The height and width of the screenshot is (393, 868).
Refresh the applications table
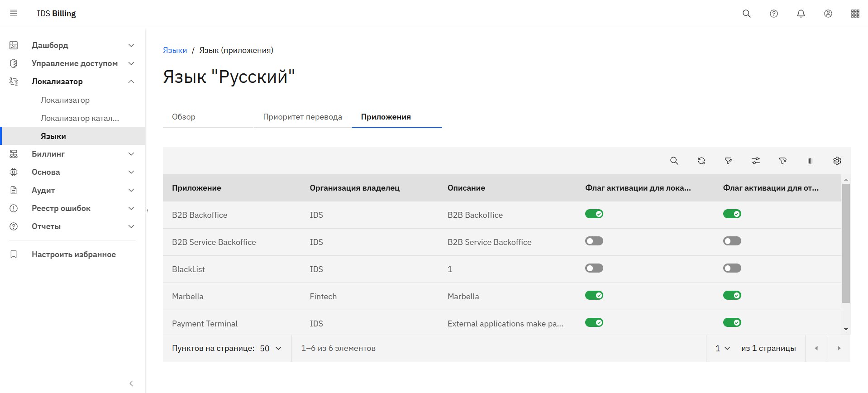(701, 161)
